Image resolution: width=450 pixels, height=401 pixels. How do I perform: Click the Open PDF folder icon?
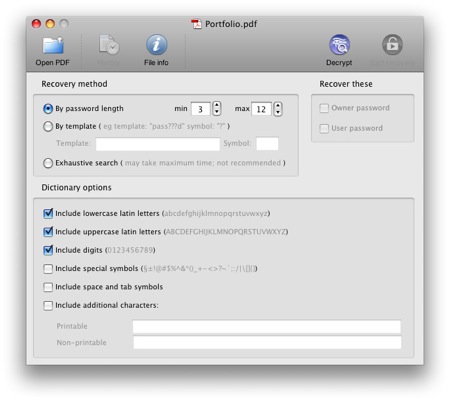53,45
